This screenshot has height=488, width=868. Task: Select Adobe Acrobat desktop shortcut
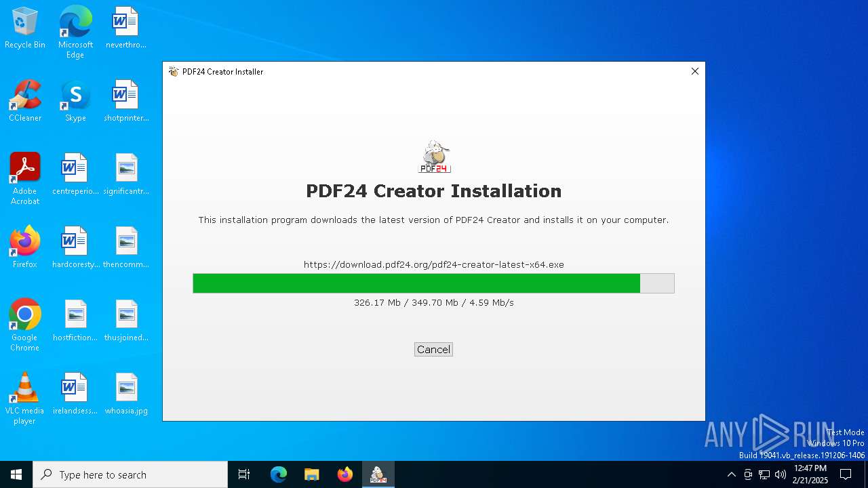coord(25,178)
